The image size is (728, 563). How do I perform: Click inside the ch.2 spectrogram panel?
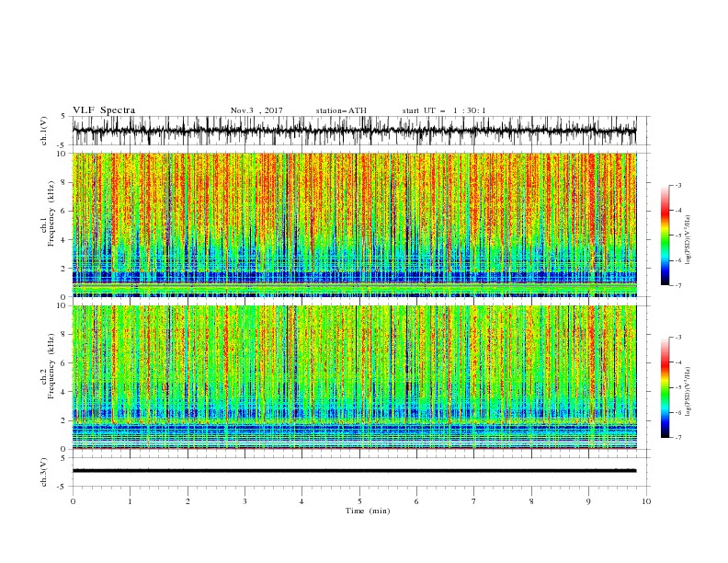pyautogui.click(x=354, y=377)
